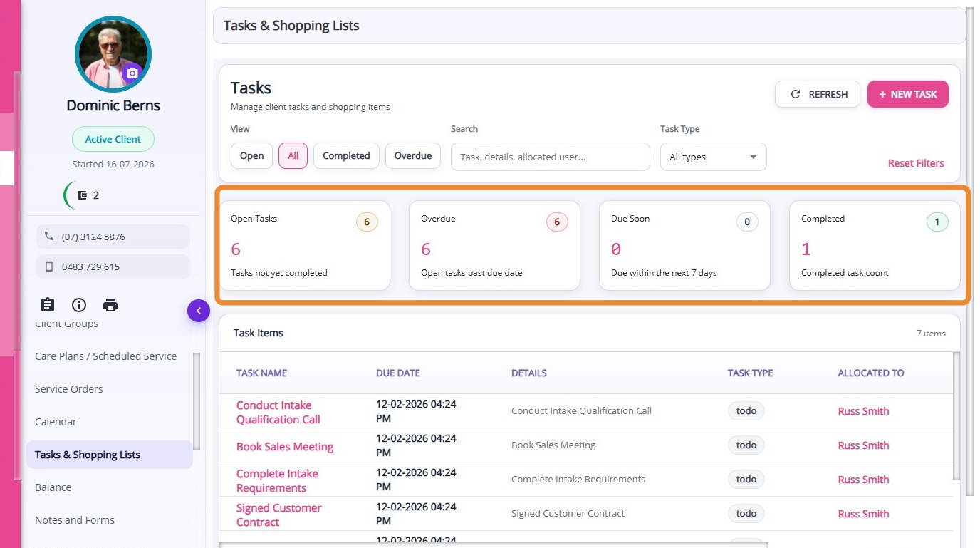Image resolution: width=980 pixels, height=548 pixels.
Task: Open Calendar in sidebar menu
Action: click(x=56, y=422)
